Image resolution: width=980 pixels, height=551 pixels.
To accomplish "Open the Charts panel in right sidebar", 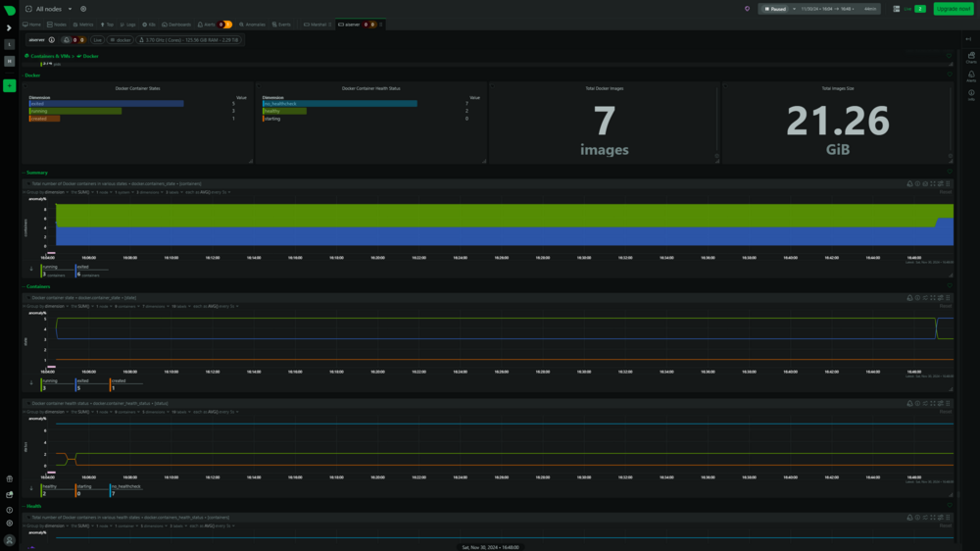I will tap(971, 58).
